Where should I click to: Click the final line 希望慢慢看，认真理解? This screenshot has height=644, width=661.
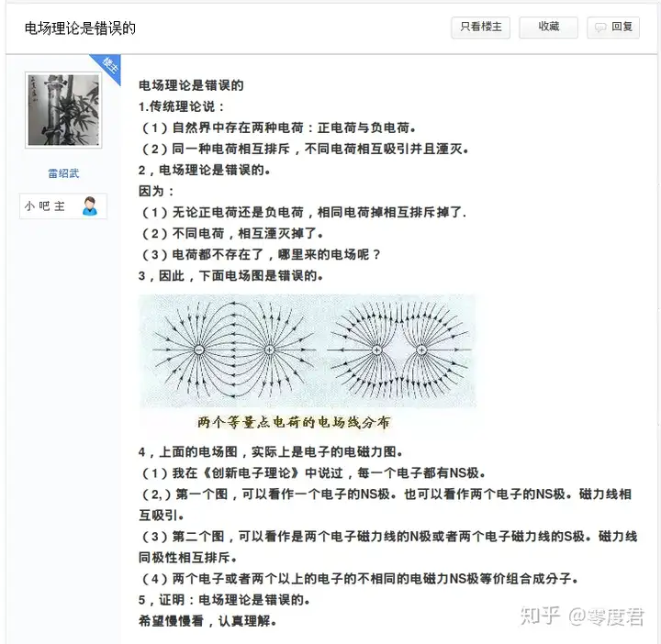click(x=207, y=621)
